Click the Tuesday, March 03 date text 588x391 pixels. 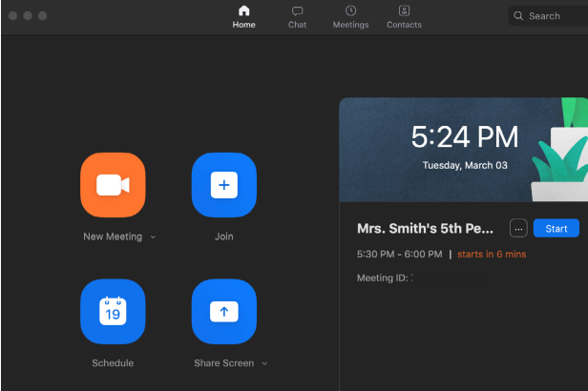click(465, 165)
